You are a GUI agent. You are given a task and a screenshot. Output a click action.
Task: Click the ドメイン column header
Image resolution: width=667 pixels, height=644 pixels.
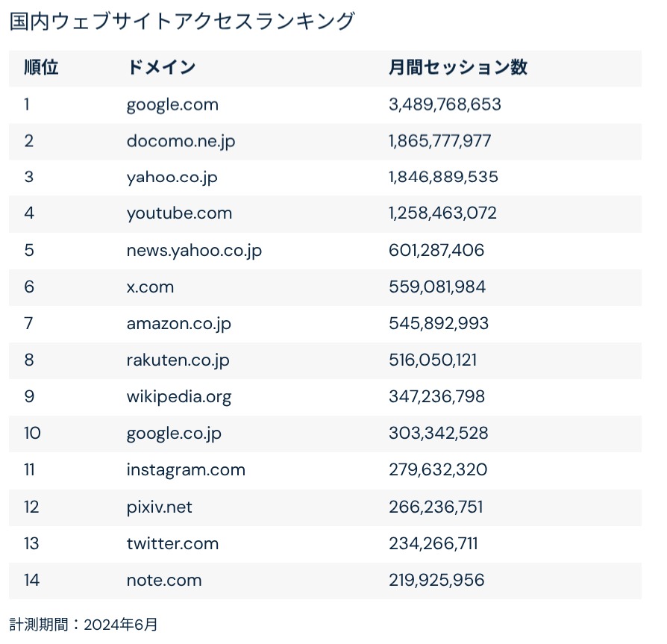tap(161, 67)
